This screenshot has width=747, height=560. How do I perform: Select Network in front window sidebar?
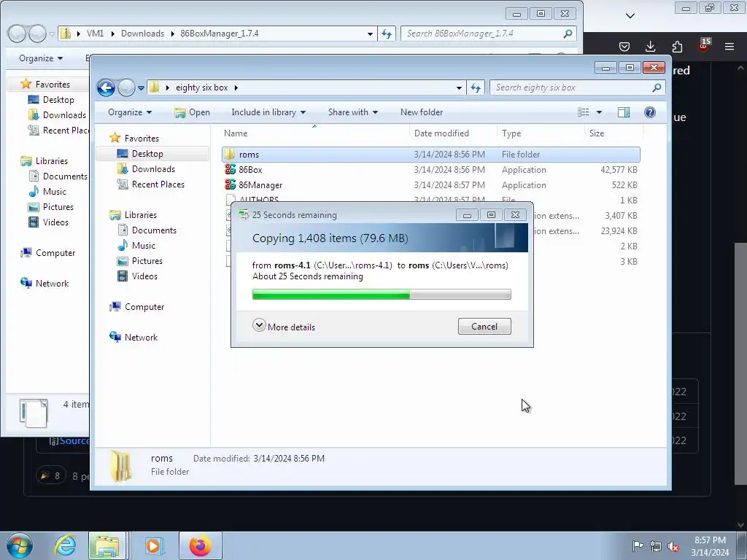pos(141,337)
